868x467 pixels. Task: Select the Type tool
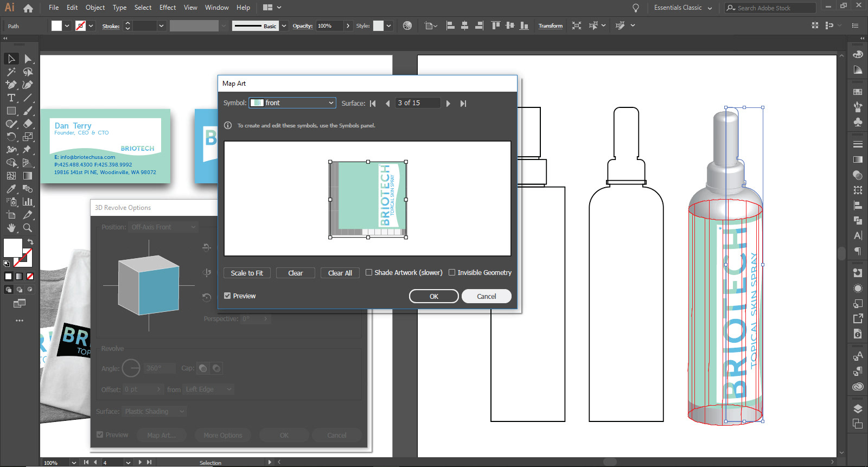click(11, 98)
